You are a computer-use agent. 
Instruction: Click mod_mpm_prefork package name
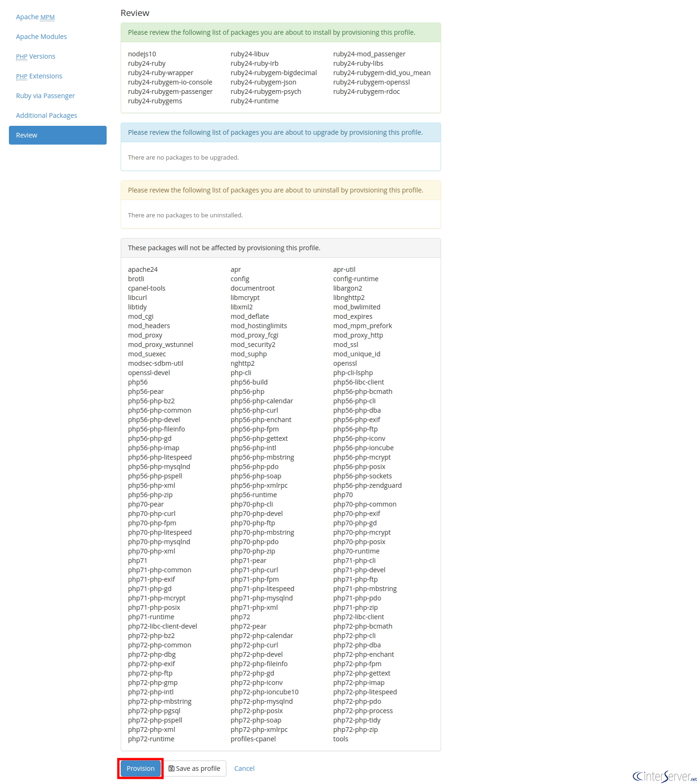coord(363,326)
